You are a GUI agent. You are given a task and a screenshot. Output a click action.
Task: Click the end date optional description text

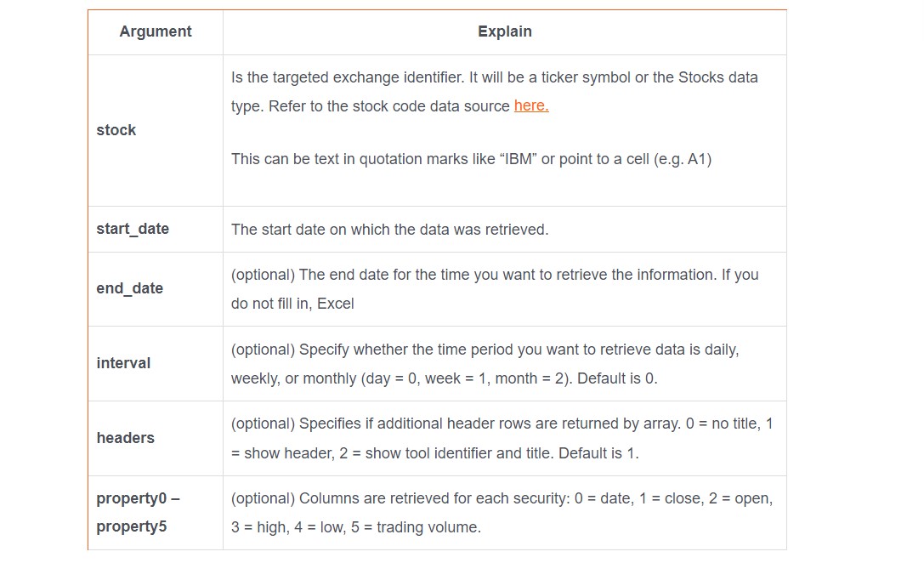[495, 289]
